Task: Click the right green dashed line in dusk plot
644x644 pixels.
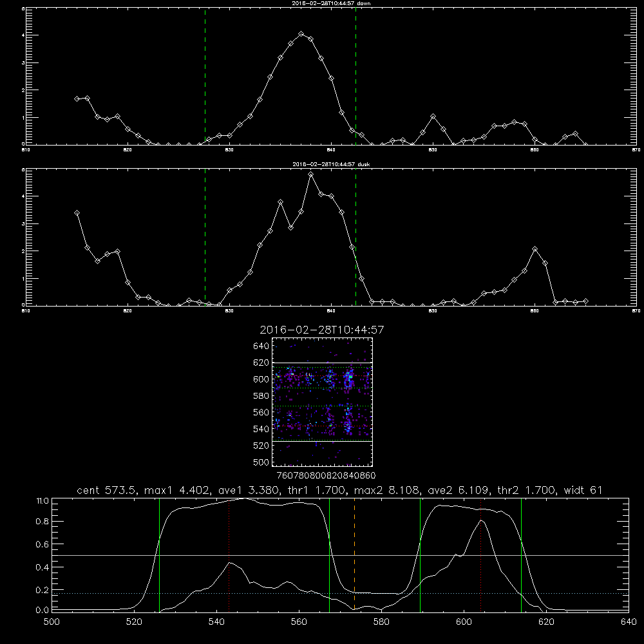Action: coord(355,238)
